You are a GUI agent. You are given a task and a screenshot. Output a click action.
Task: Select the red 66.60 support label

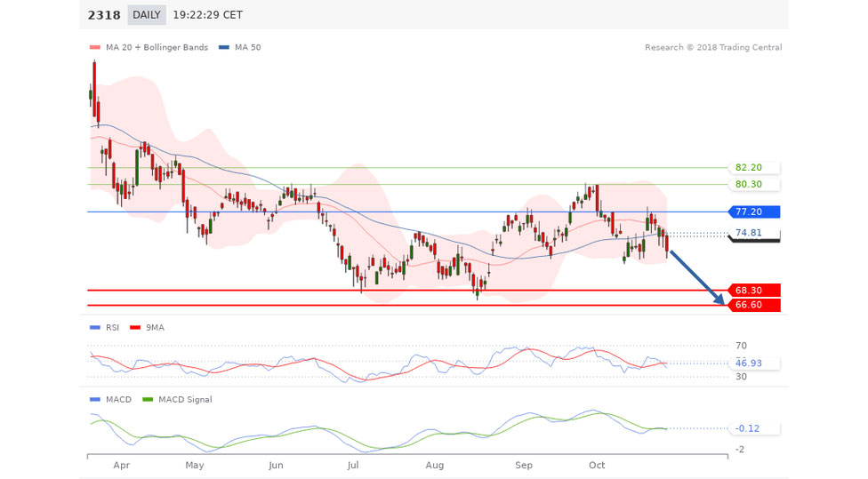(753, 306)
